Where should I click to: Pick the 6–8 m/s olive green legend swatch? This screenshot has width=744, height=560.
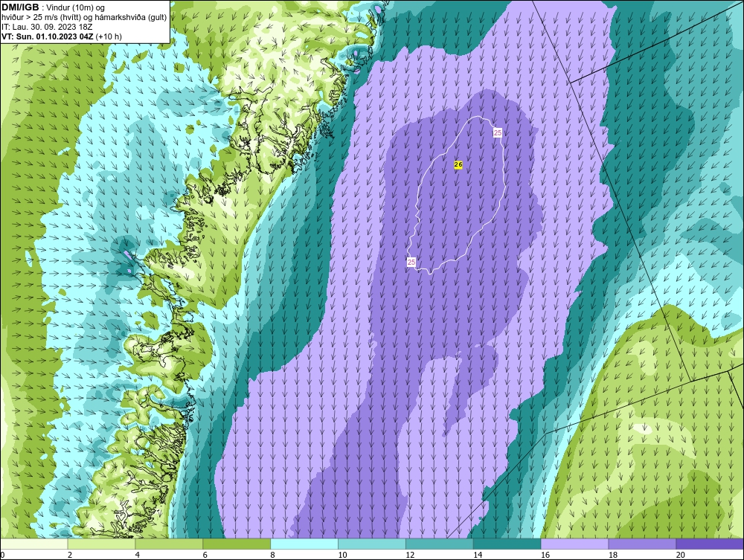pos(237,544)
